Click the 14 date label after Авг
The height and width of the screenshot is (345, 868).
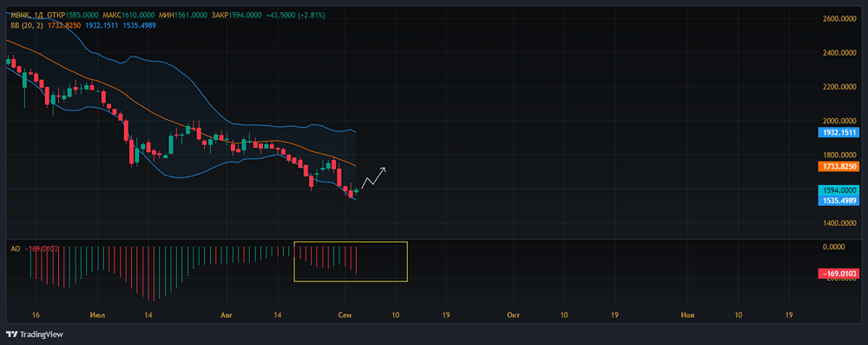pos(278,315)
